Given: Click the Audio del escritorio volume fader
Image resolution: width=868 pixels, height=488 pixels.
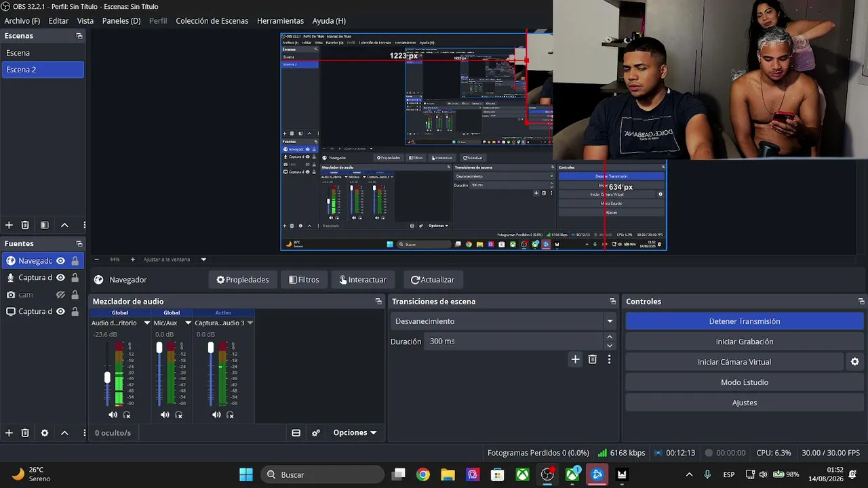Looking at the screenshot, I should tap(107, 377).
